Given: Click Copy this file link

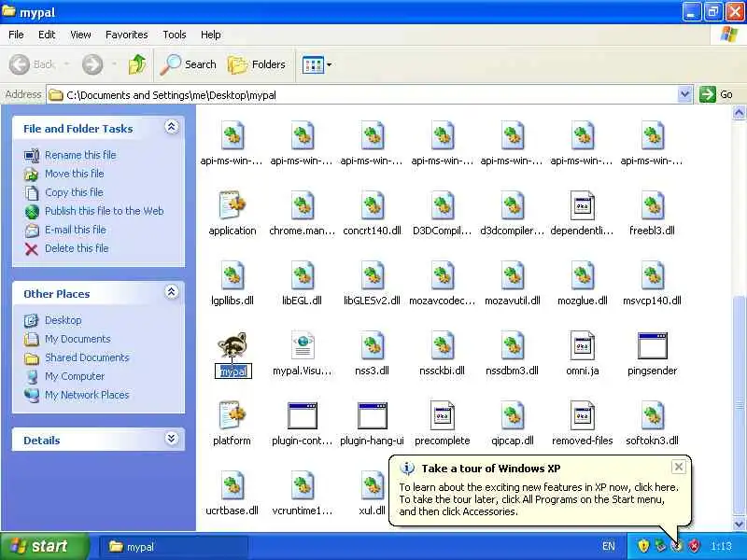Looking at the screenshot, I should coord(74,192).
